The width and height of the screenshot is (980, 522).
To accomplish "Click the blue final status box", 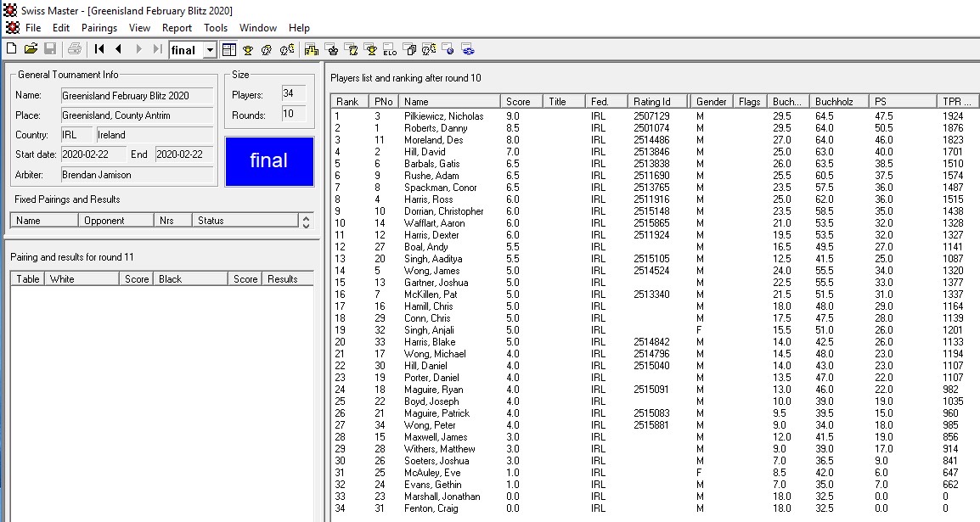I will tap(269, 160).
